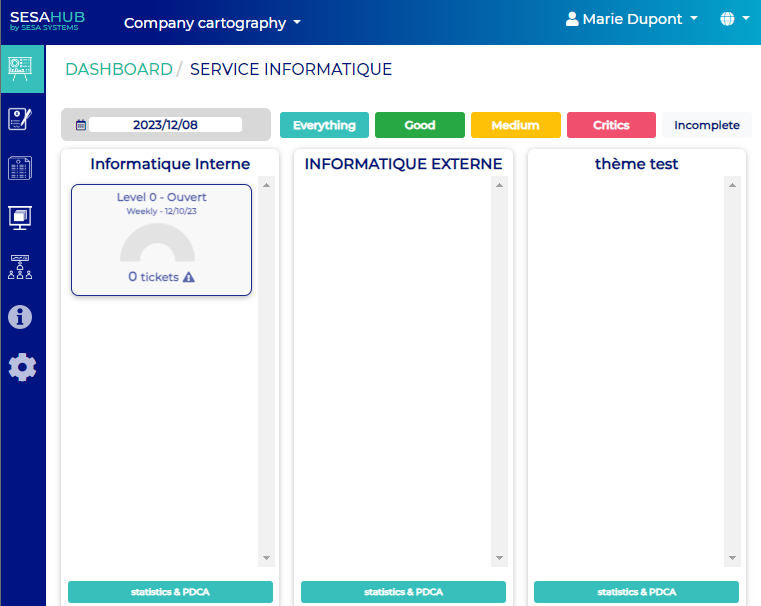This screenshot has height=606, width=761.
Task: Show only Critics status items
Action: pos(611,125)
